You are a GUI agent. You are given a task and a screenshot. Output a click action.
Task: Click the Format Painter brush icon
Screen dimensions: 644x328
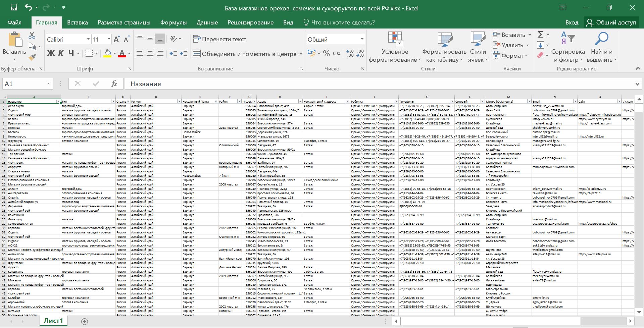point(32,57)
